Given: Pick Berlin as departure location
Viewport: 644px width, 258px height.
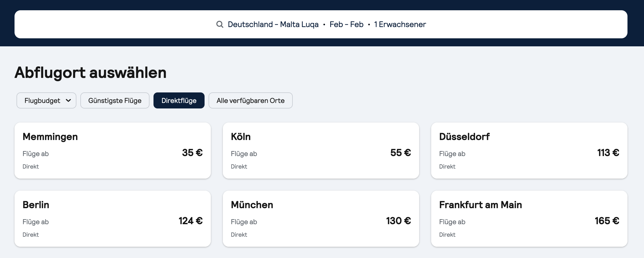Looking at the screenshot, I should click(113, 219).
